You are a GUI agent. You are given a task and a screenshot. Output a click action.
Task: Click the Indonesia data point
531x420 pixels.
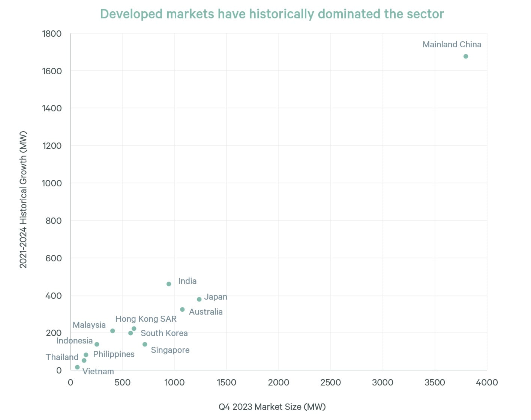[x=97, y=344]
